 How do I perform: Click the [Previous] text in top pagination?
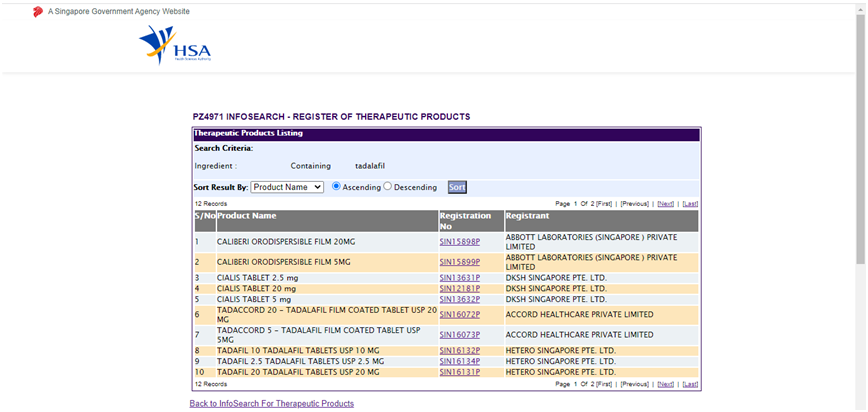coord(634,204)
